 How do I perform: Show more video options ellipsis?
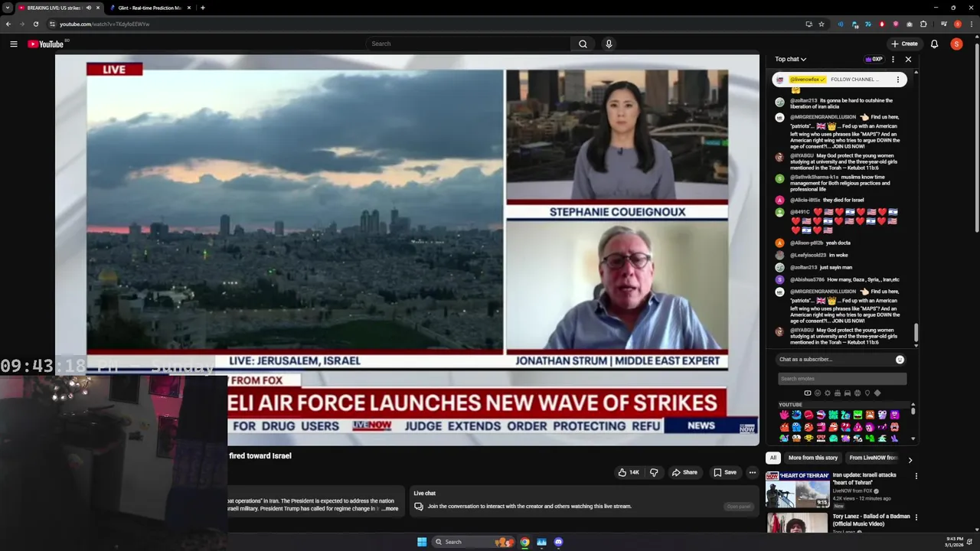752,472
